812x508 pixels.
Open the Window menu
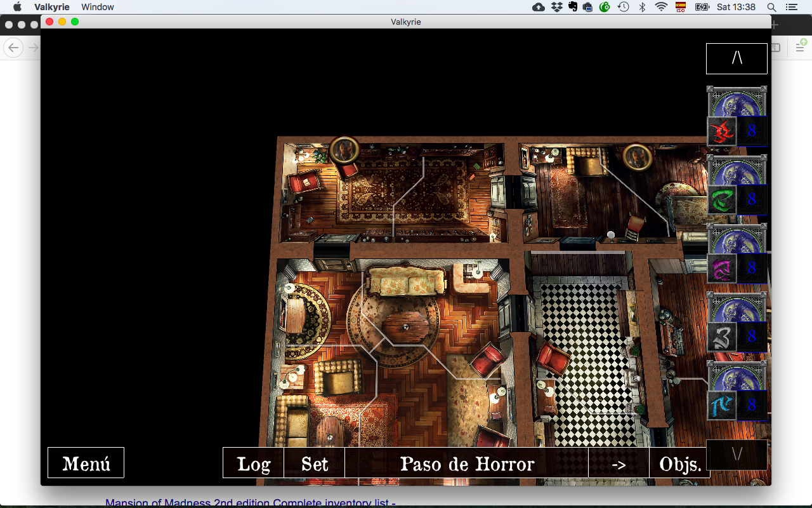(x=97, y=7)
